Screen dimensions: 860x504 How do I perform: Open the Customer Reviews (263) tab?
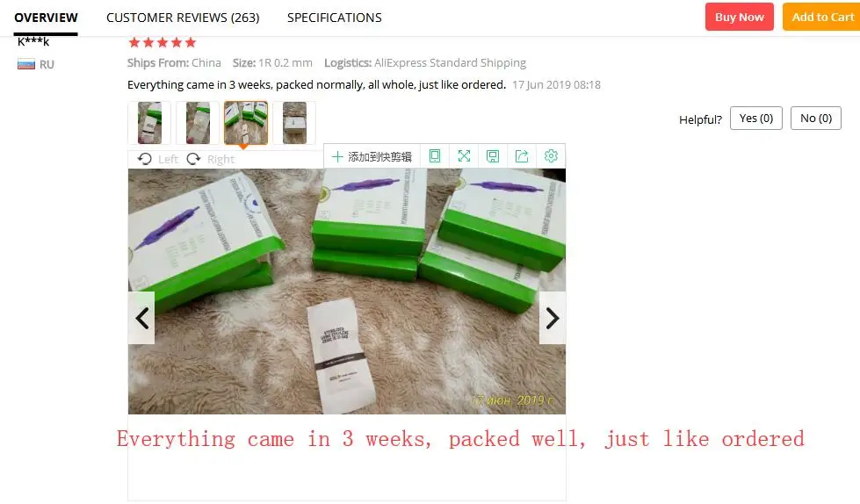tap(183, 18)
